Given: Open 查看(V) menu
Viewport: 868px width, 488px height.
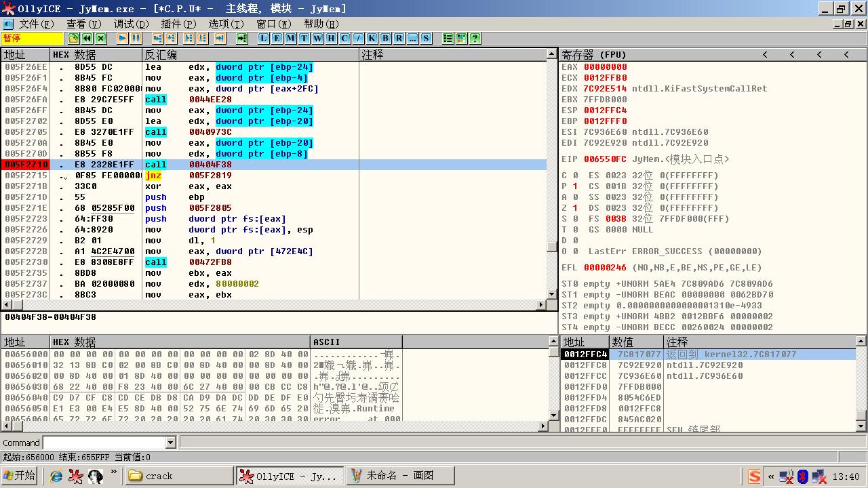Looking at the screenshot, I should click(83, 24).
